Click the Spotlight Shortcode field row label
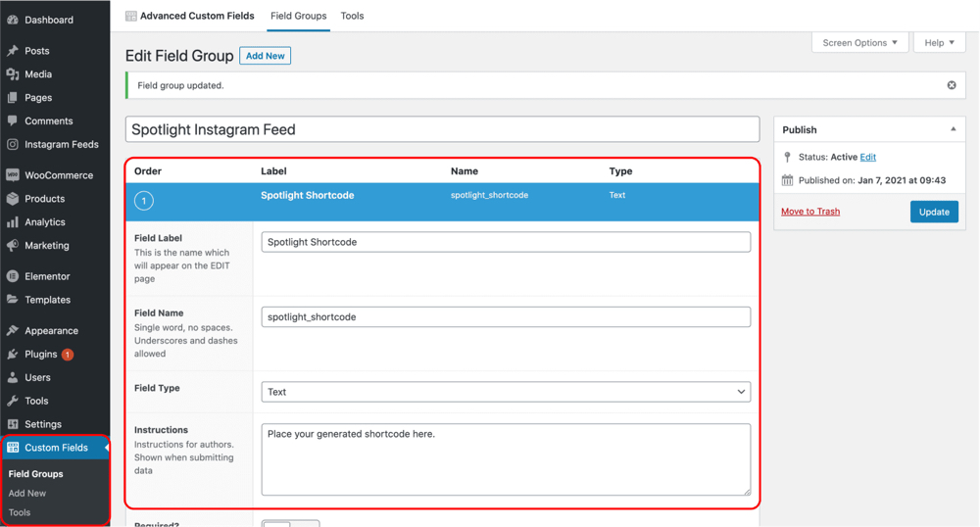This screenshot has width=980, height=527. [307, 195]
